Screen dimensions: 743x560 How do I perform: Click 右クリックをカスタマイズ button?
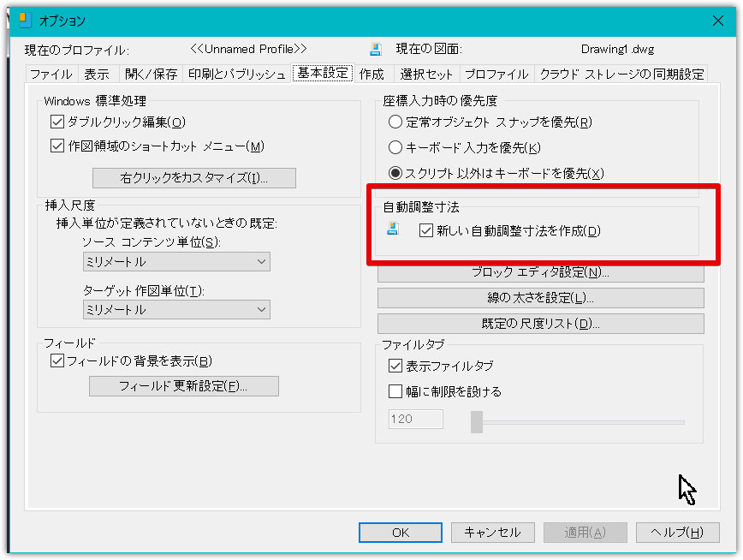(x=194, y=178)
